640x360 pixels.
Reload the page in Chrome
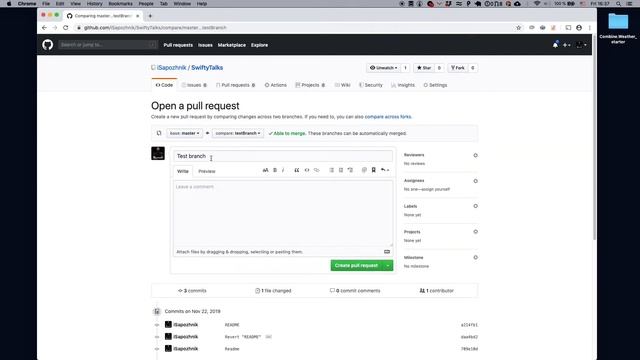(65, 28)
